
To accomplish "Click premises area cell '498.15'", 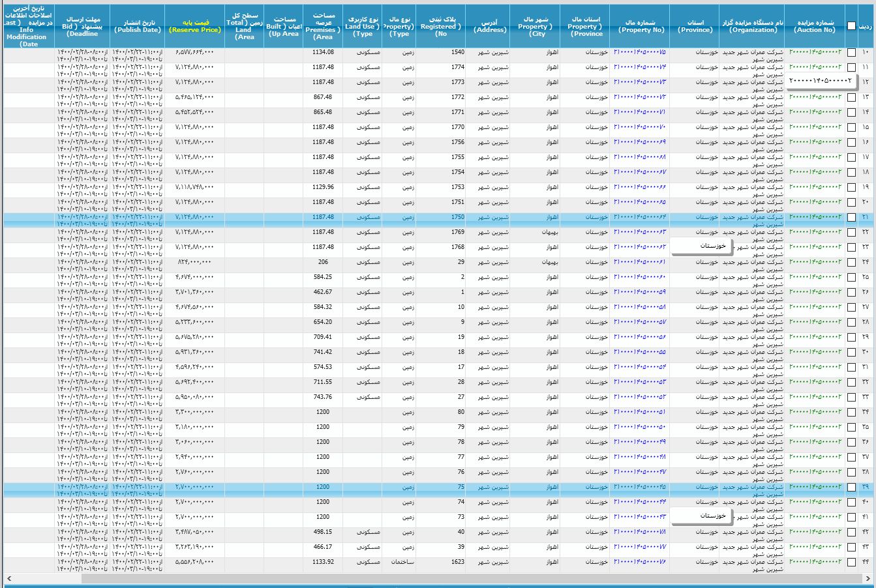I will [323, 532].
